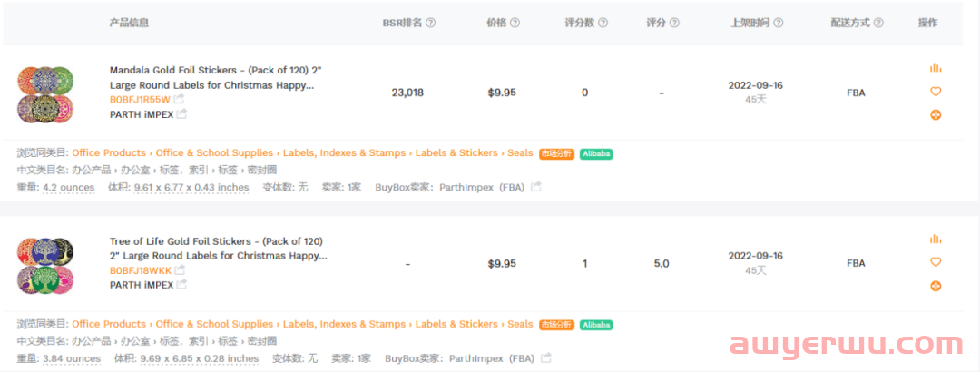Click 市场分析 badge in Tree of Life row
The width and height of the screenshot is (980, 372).
556,325
